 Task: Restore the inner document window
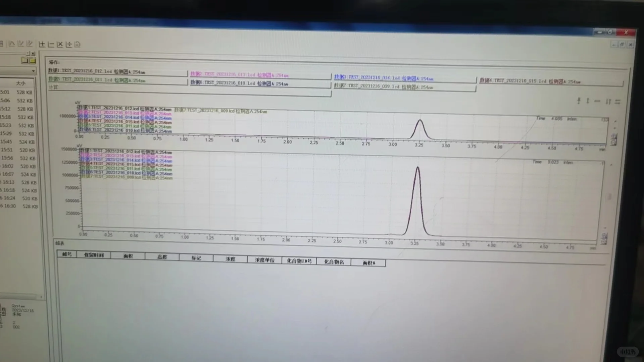[x=622, y=45]
